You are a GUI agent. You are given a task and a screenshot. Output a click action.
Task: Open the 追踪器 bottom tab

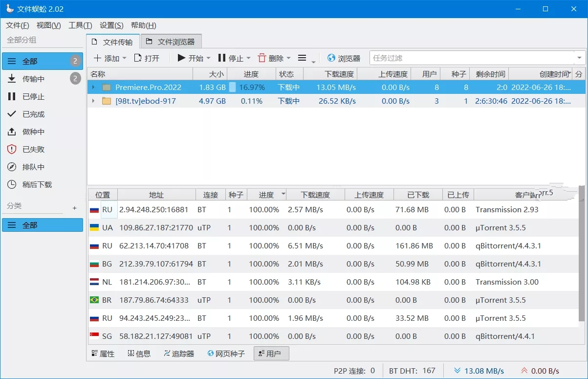click(x=179, y=354)
